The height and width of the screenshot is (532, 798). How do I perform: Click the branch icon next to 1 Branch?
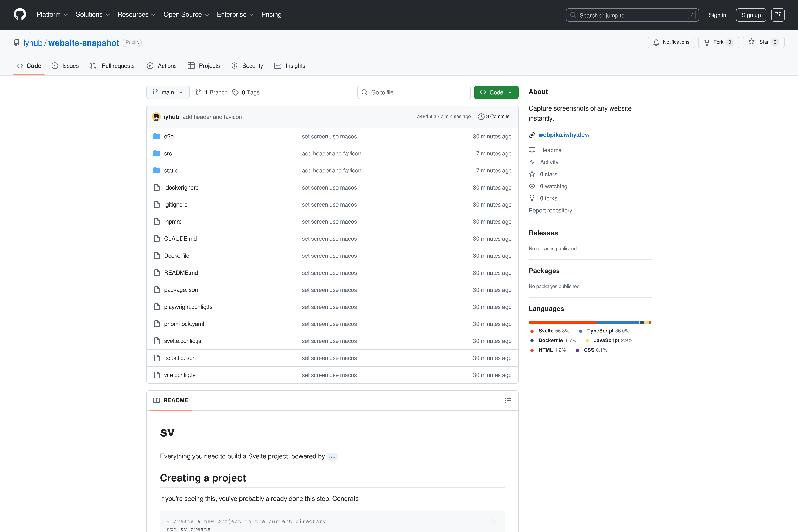click(x=198, y=92)
